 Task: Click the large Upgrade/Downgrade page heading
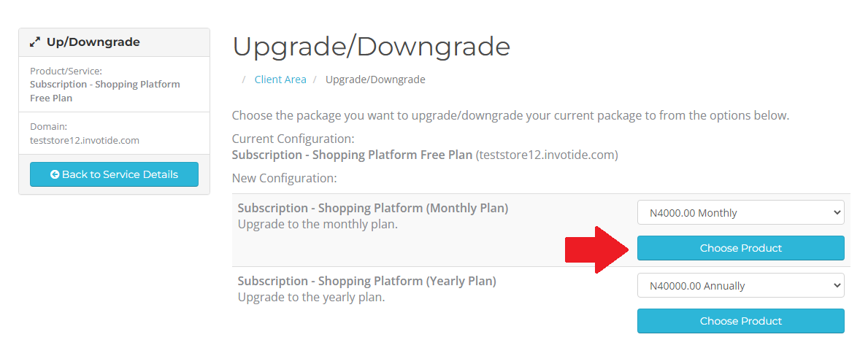coord(371,47)
